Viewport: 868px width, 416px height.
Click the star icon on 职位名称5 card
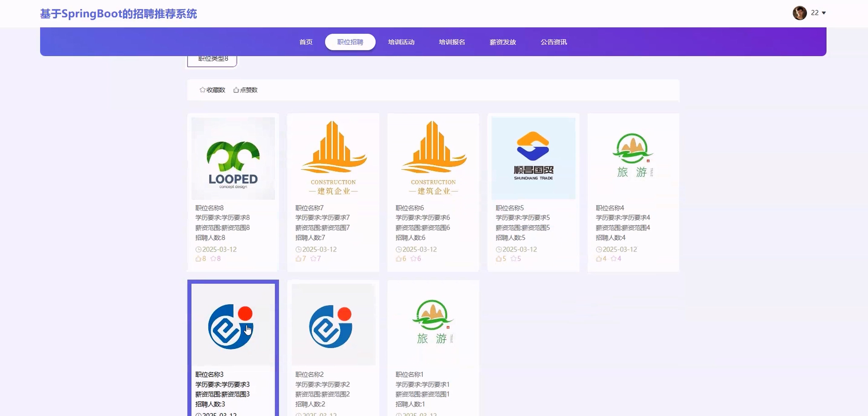pos(514,259)
